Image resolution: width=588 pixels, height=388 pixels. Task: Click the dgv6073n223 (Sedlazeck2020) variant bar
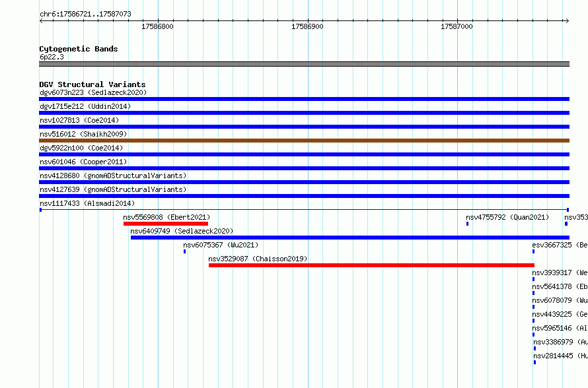click(304, 99)
